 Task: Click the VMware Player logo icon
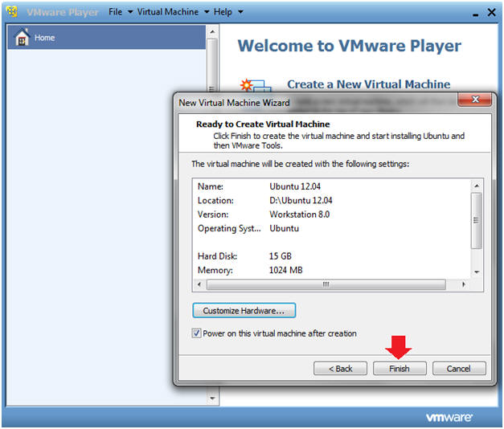pos(12,12)
